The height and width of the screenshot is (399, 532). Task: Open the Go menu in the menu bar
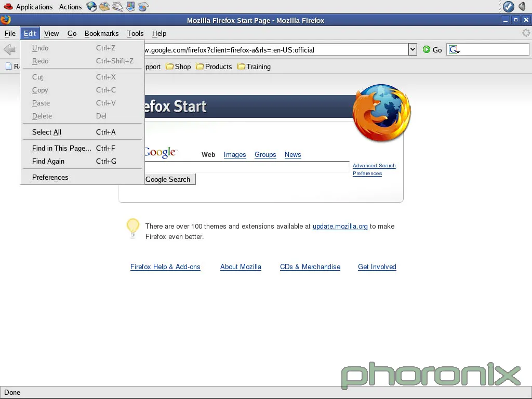pyautogui.click(x=72, y=33)
